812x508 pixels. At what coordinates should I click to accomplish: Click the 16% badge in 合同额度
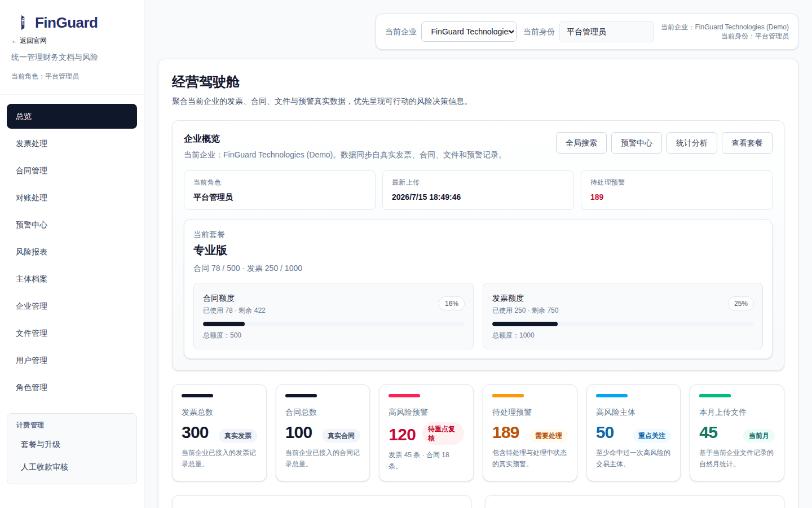452,304
